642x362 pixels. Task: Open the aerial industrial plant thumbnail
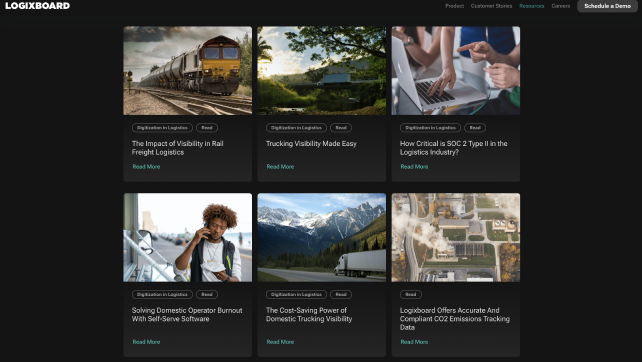pos(456,238)
